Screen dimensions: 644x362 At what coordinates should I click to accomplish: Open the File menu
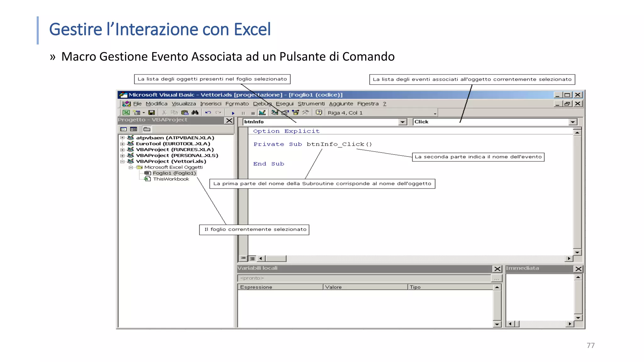[x=137, y=104]
